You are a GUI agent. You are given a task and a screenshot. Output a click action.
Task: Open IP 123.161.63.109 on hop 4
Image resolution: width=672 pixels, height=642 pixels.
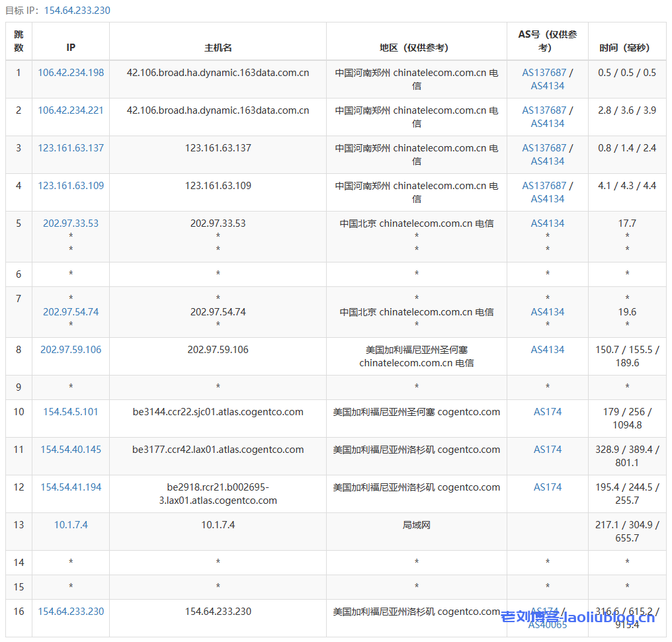[x=70, y=185]
